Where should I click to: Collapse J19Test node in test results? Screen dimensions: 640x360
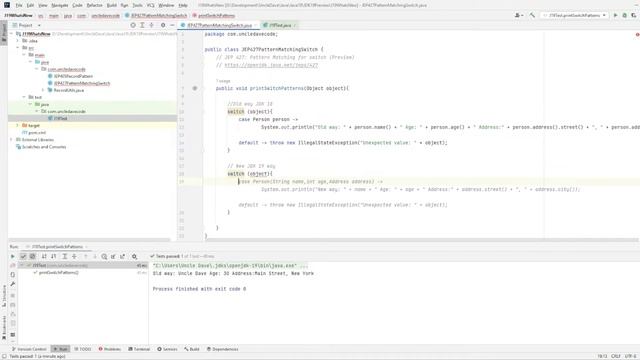pyautogui.click(x=22, y=265)
